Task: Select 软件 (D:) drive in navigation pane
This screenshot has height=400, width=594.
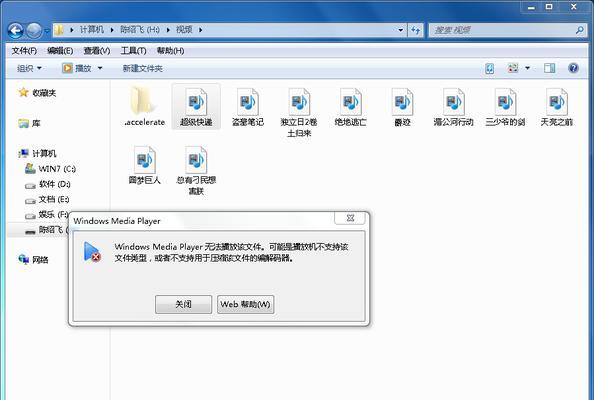Action: coord(55,184)
